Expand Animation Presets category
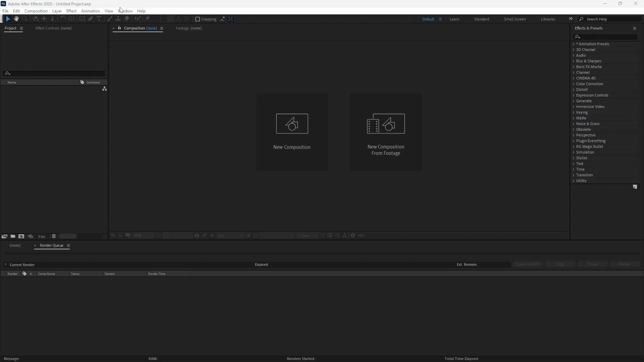 (x=574, y=44)
